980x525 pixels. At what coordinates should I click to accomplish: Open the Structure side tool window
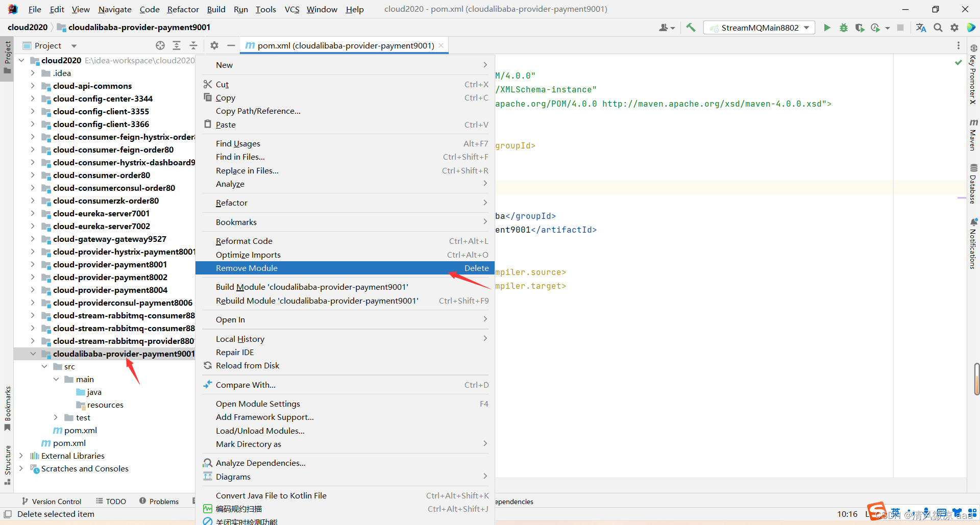tap(7, 464)
